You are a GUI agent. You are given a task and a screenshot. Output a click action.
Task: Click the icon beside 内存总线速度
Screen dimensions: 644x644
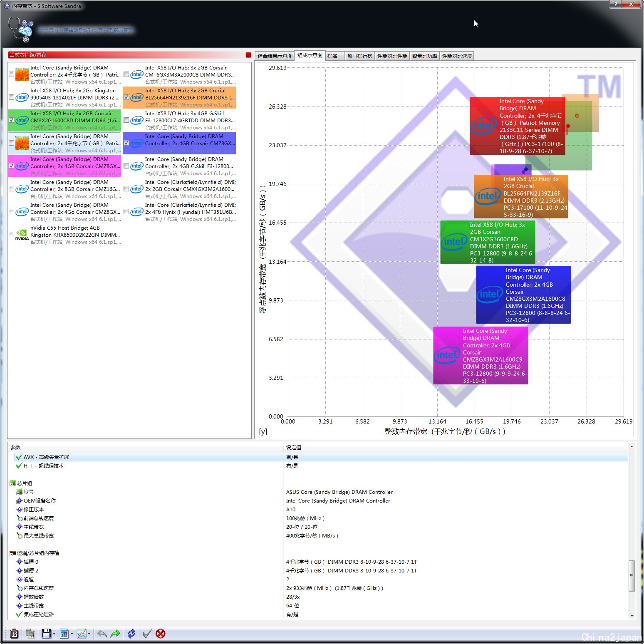tap(19, 588)
